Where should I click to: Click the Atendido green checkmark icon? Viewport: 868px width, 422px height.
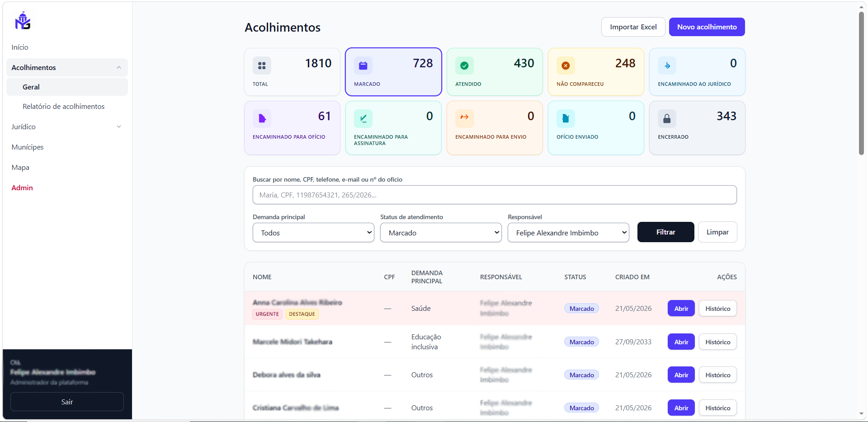click(x=464, y=66)
